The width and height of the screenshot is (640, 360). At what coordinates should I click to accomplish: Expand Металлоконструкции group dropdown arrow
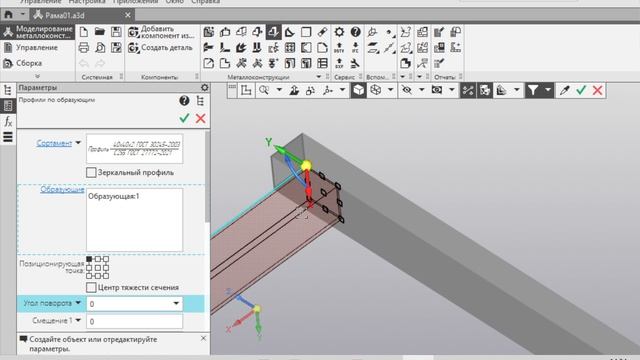click(x=319, y=77)
